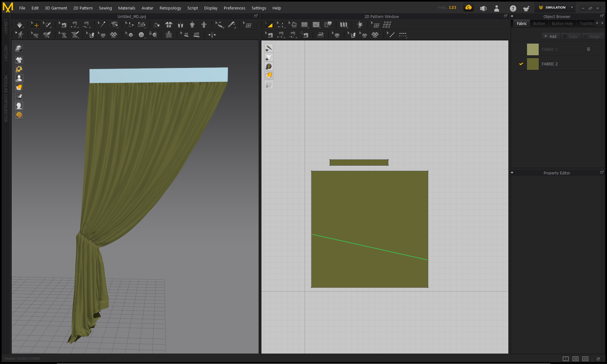Screen dimensions: 607x364
Task: Toggle visibility of FABRIC 2 layer
Action: 521,64
